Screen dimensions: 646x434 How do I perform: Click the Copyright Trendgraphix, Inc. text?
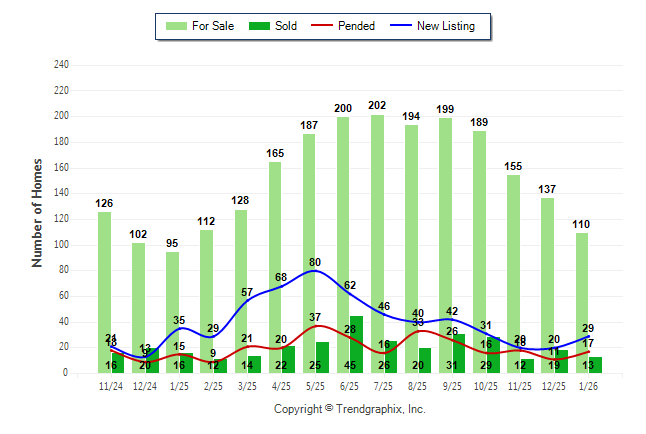350,409
